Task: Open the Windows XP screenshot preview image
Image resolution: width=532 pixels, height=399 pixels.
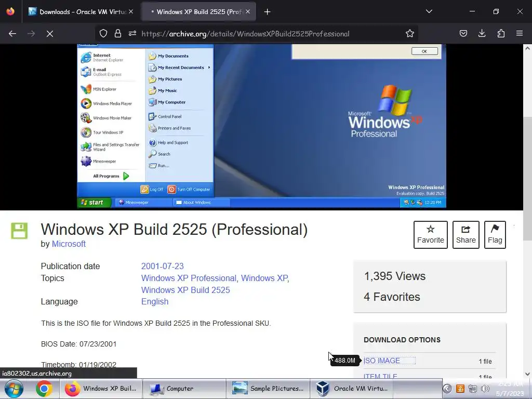Action: tap(262, 126)
